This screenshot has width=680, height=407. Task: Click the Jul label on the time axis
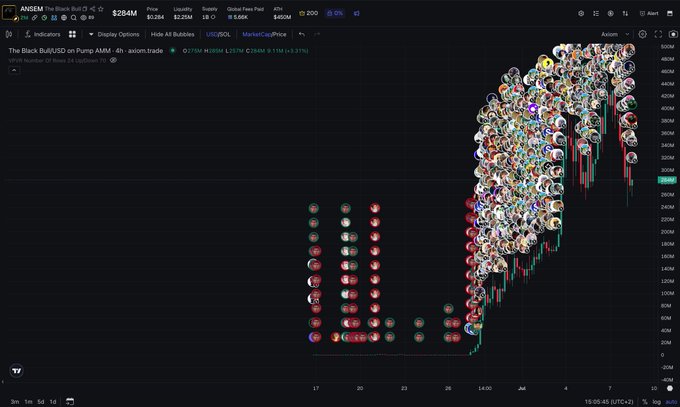(522, 388)
